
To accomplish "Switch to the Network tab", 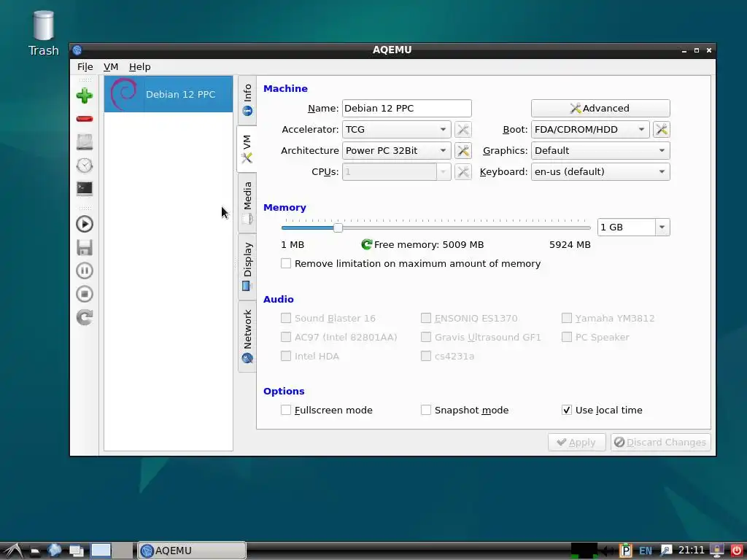I will [247, 337].
